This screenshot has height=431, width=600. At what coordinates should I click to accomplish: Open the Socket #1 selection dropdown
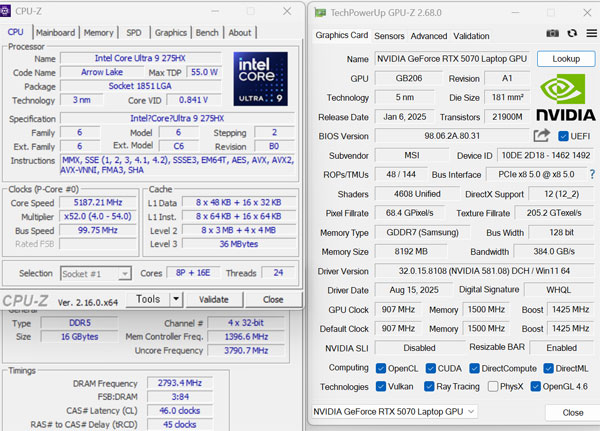[x=96, y=273]
